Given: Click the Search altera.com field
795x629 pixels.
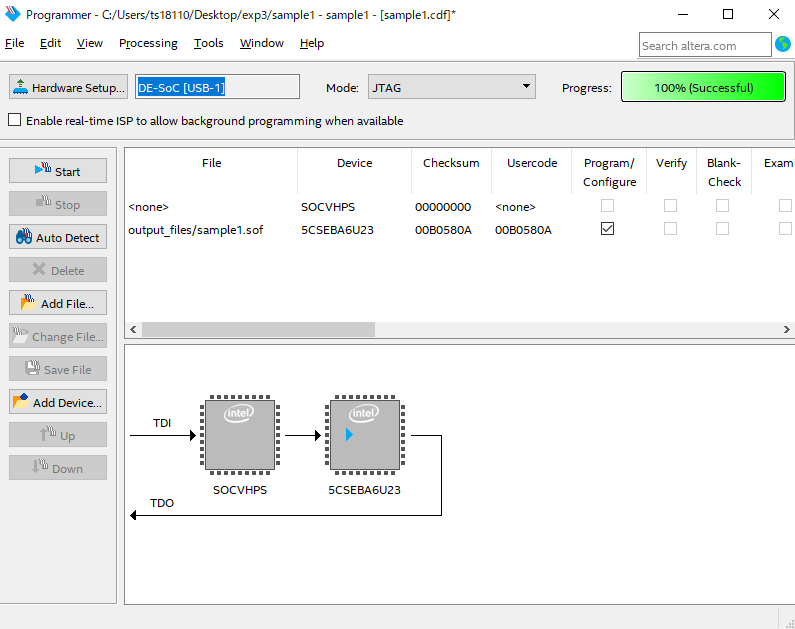Looking at the screenshot, I should pyautogui.click(x=705, y=45).
